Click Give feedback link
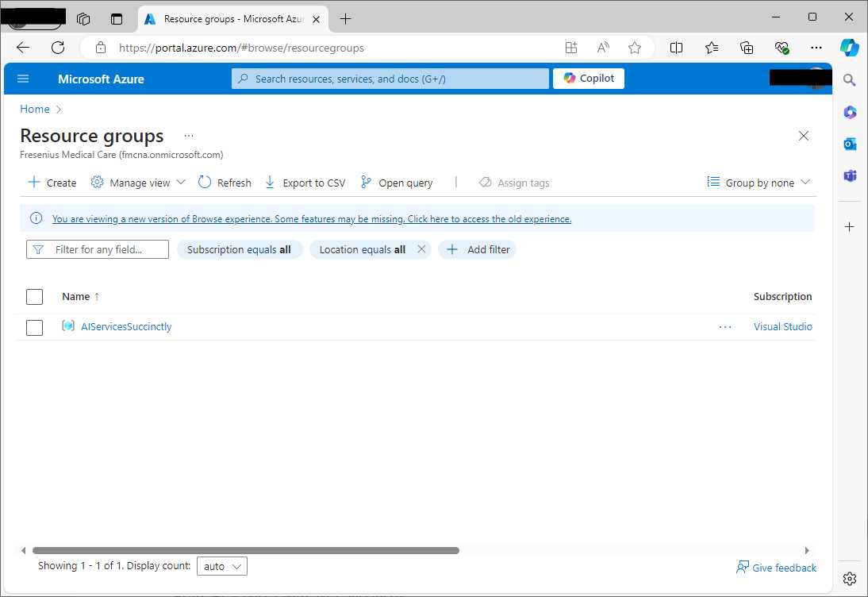The height and width of the screenshot is (597, 868). coord(776,568)
